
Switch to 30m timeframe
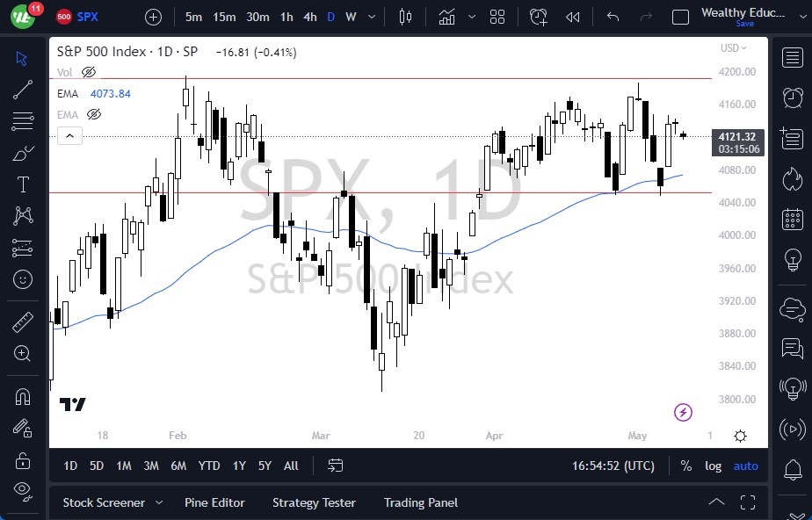[257, 17]
